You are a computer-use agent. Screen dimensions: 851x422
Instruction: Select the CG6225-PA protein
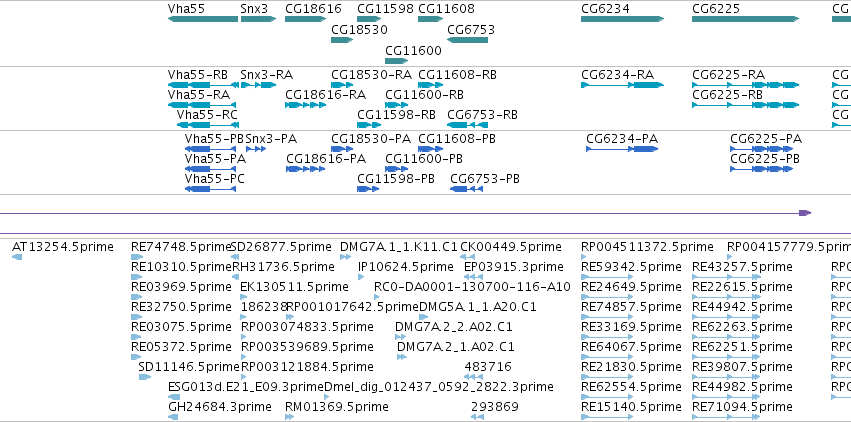point(762,149)
